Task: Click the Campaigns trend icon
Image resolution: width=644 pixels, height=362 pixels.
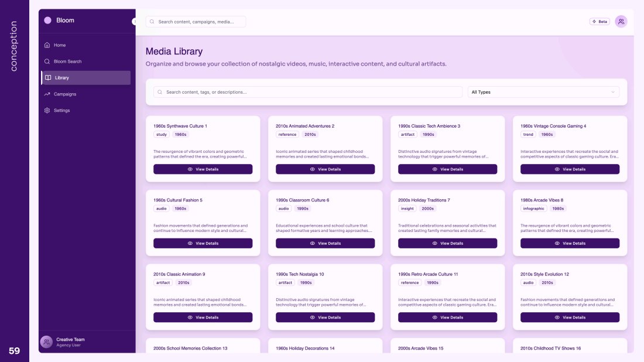Action: [47, 94]
